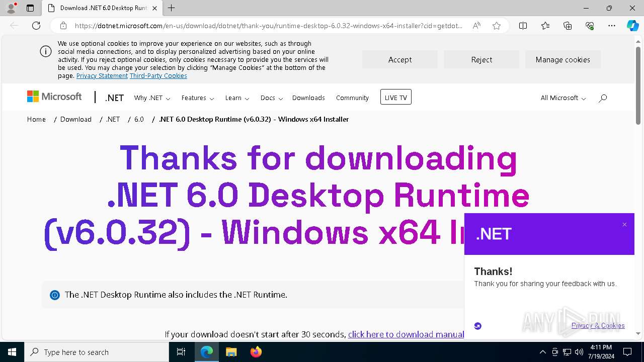The image size is (644, 362).
Task: Go to Home breadcrumb
Action: tap(36, 119)
